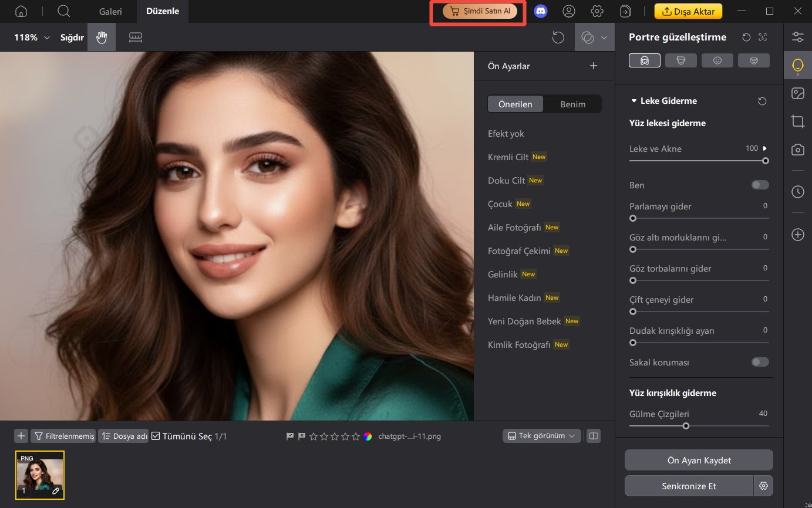The width and height of the screenshot is (812, 508).
Task: Select the Crop tool in the right sidebar
Action: pyautogui.click(x=797, y=121)
